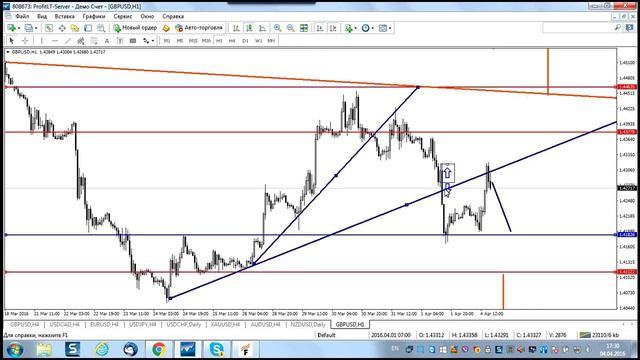Viewport: 640px width, 360px height.
Task: Open the XAUUSD,H4 chart tab
Action: 225,324
